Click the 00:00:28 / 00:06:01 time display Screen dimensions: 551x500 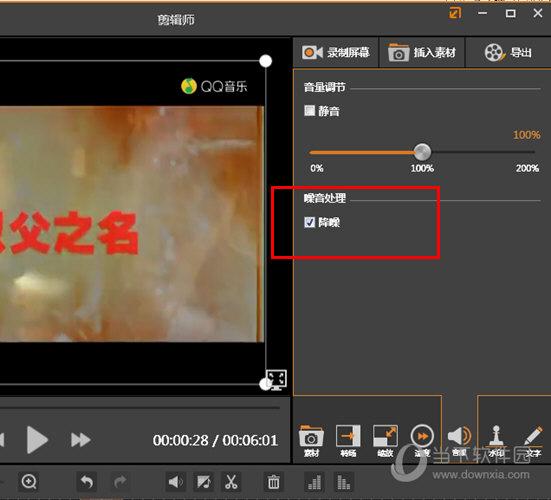[x=215, y=440]
